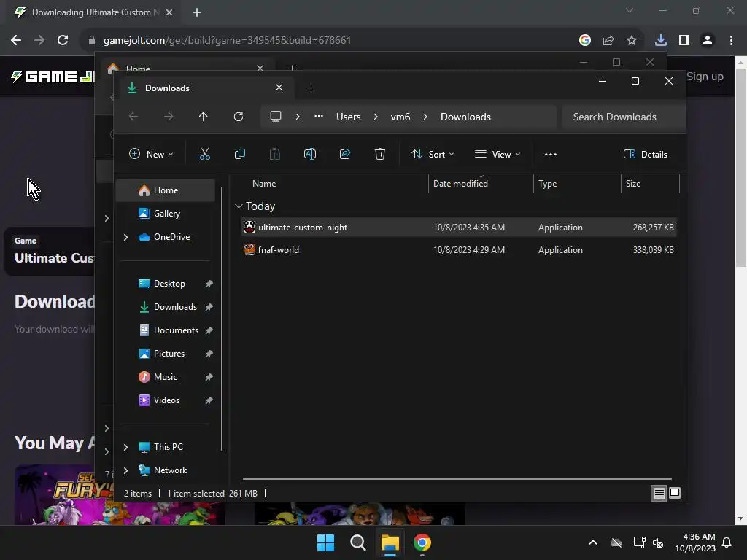
Task: Select the Downloads Explorer tab
Action: coord(205,88)
